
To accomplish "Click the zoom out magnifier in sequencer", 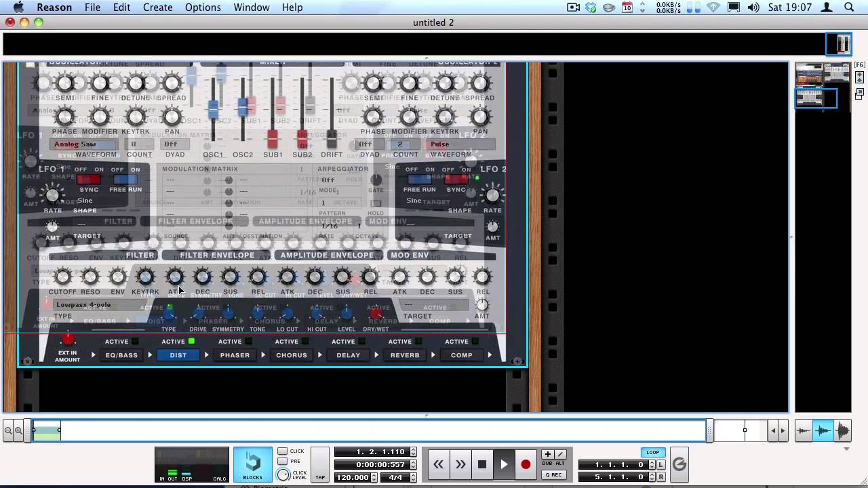I will [x=8, y=430].
